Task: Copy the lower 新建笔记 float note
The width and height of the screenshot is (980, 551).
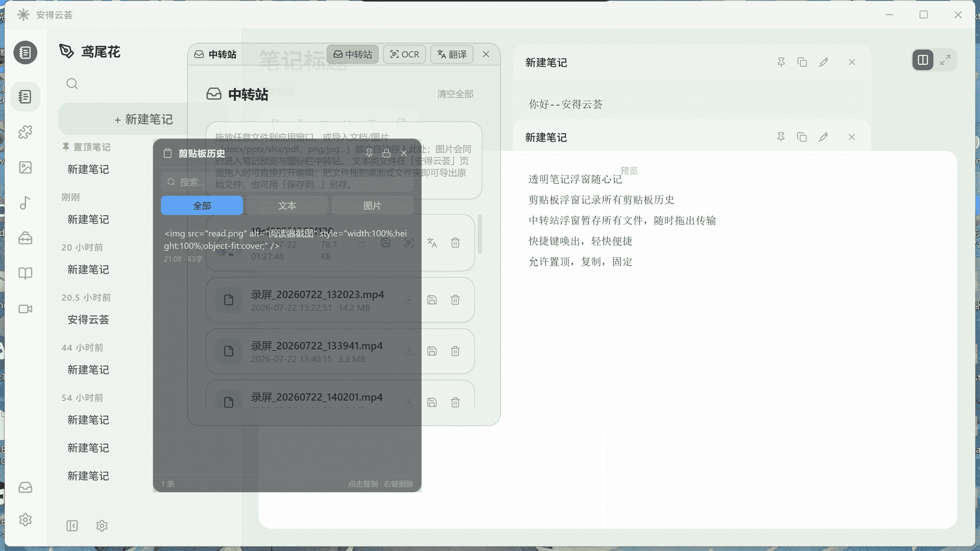Action: tap(802, 137)
